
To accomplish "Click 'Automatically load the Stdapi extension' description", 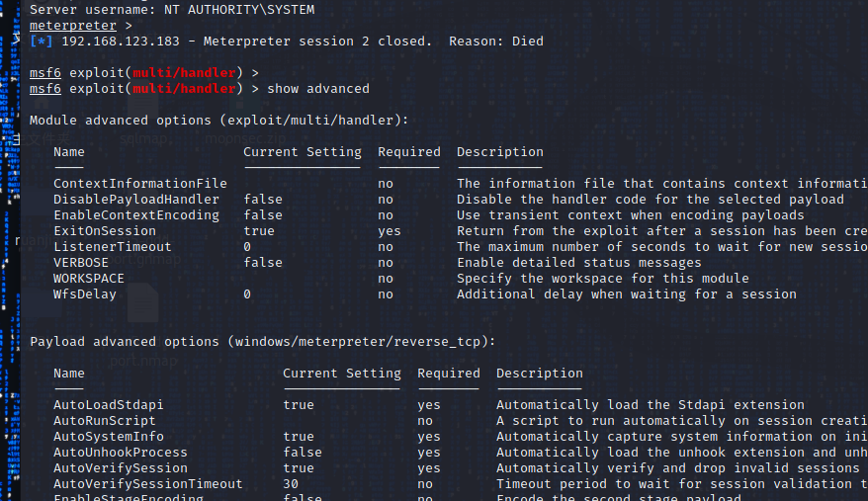I will [651, 405].
